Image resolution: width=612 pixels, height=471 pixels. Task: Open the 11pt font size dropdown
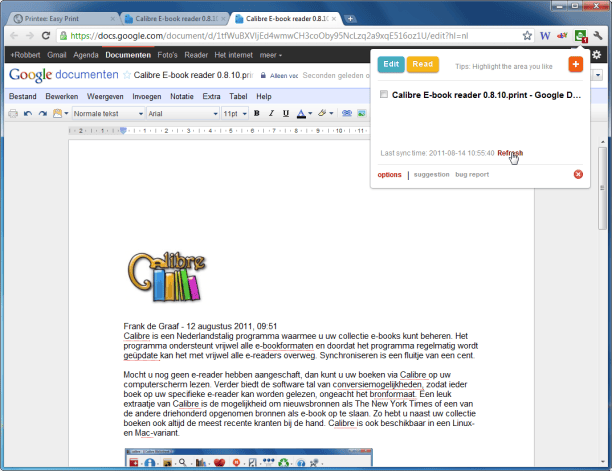[x=235, y=114]
